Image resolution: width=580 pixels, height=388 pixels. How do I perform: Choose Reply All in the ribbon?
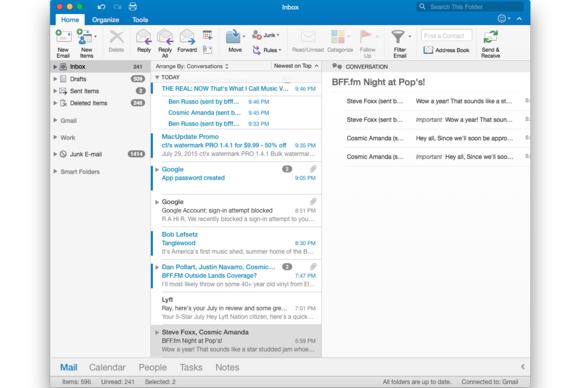click(165, 43)
